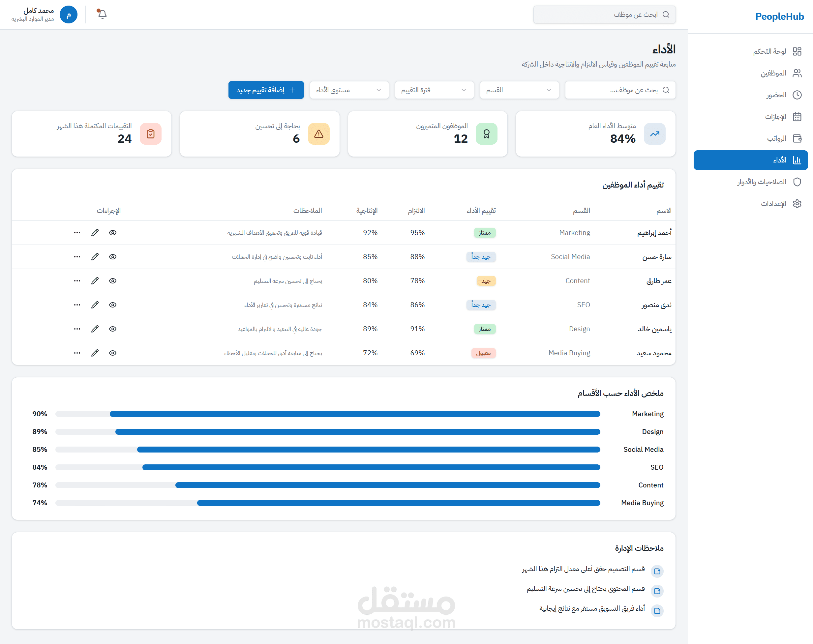Click the متوسط الأداء العام trend icon
This screenshot has height=644, width=813.
coord(655,134)
